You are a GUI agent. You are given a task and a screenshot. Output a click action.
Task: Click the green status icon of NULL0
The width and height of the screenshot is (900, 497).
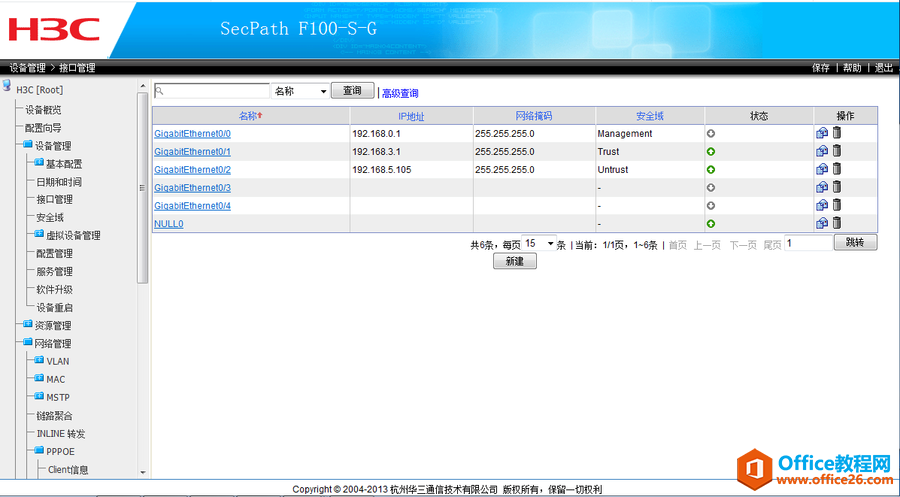tap(711, 224)
